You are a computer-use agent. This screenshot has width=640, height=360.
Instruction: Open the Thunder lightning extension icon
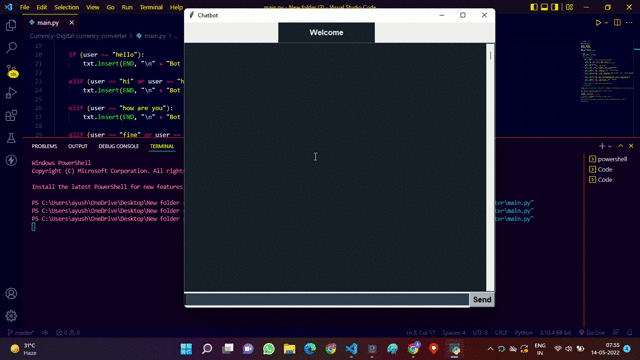pyautogui.click(x=11, y=160)
